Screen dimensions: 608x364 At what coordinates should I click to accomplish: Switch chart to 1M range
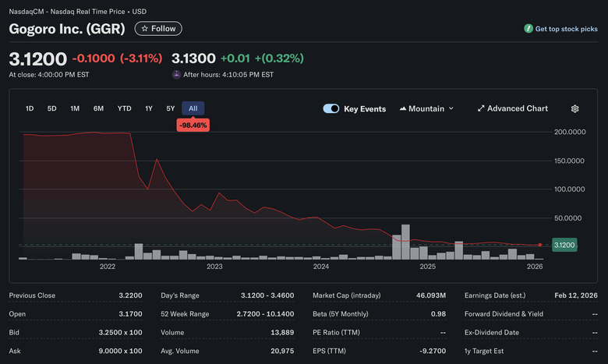[x=75, y=108]
